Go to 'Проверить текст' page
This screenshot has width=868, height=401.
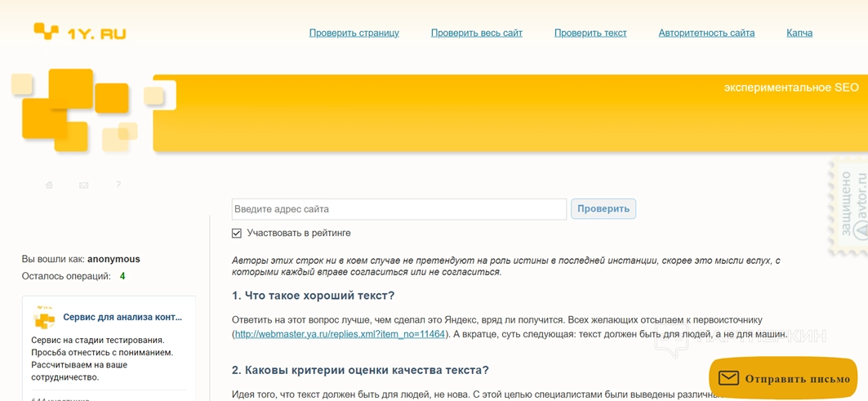pyautogui.click(x=590, y=33)
